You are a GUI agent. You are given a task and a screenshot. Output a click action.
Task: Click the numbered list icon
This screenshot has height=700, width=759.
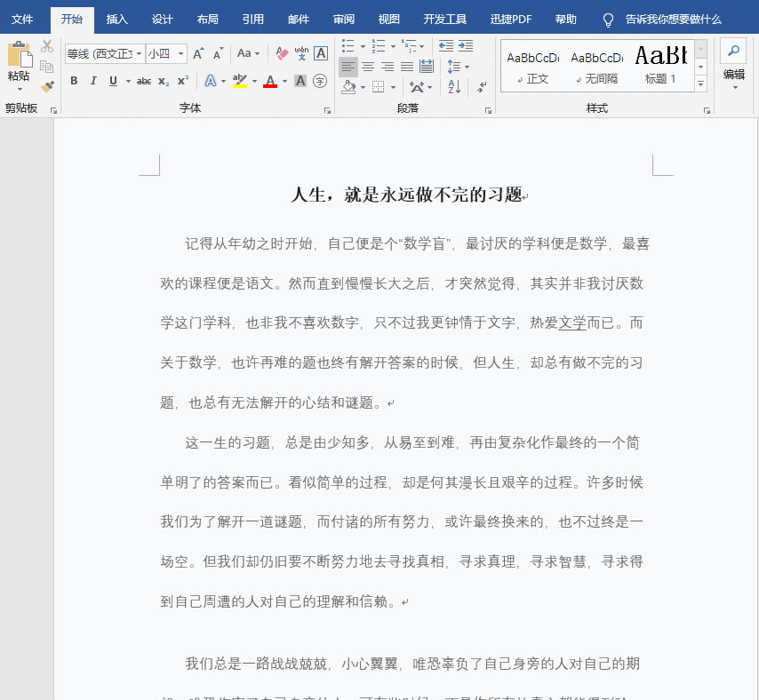click(378, 46)
